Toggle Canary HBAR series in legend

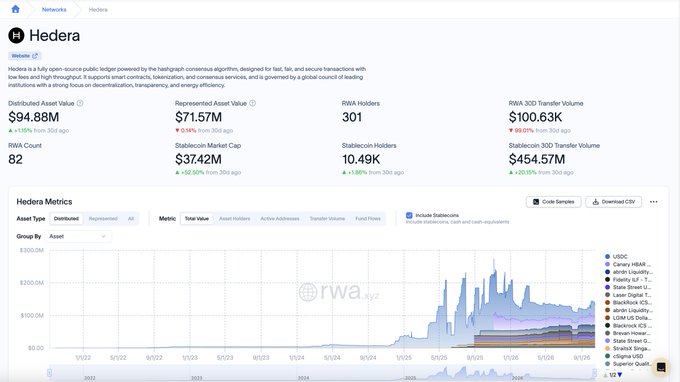pos(628,264)
